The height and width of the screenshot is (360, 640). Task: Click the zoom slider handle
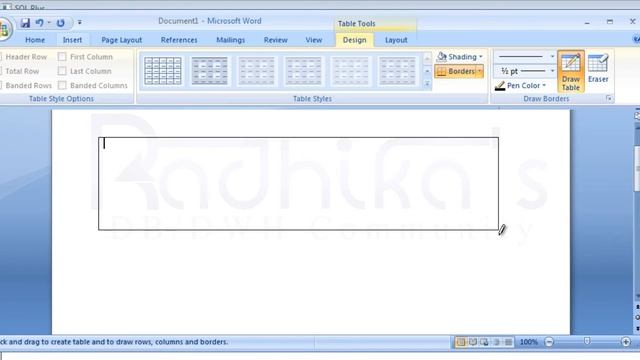[x=587, y=341]
